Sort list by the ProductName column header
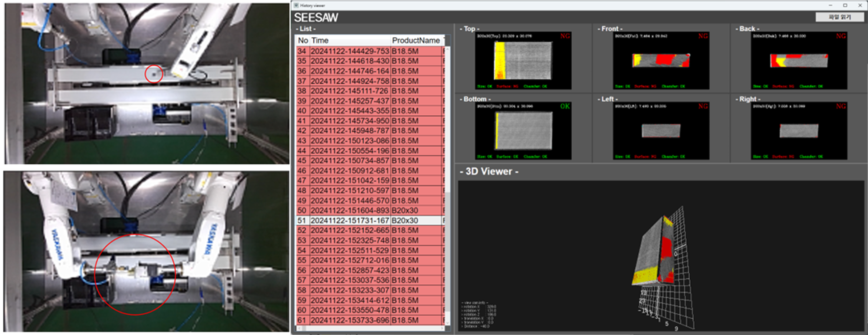Viewport: 868px width, 335px height. pyautogui.click(x=416, y=41)
